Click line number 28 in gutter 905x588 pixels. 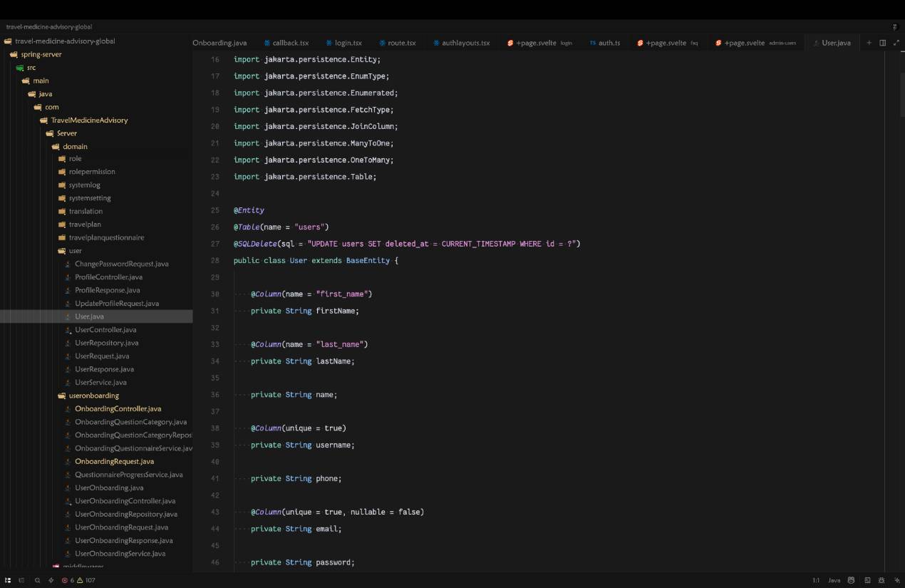coord(215,261)
